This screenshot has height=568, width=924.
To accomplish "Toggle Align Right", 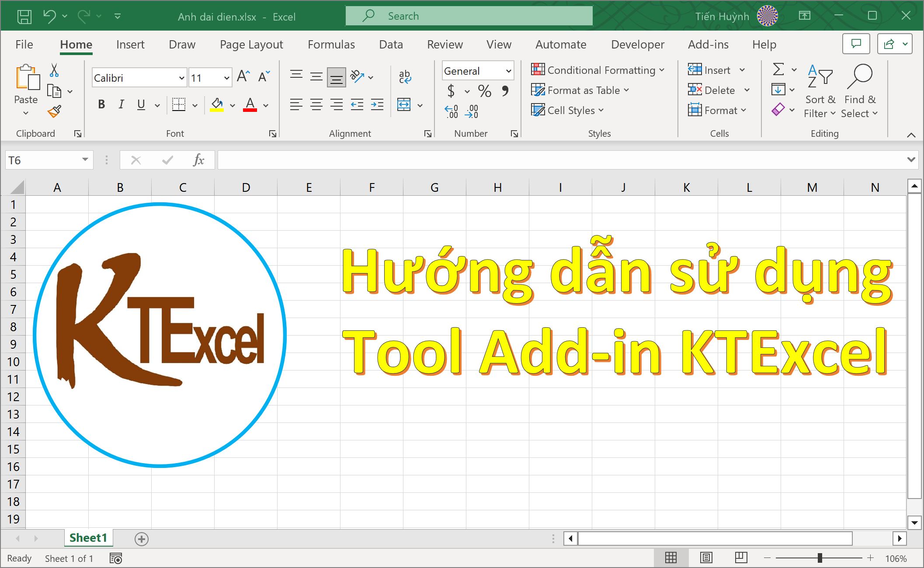I will tap(336, 104).
